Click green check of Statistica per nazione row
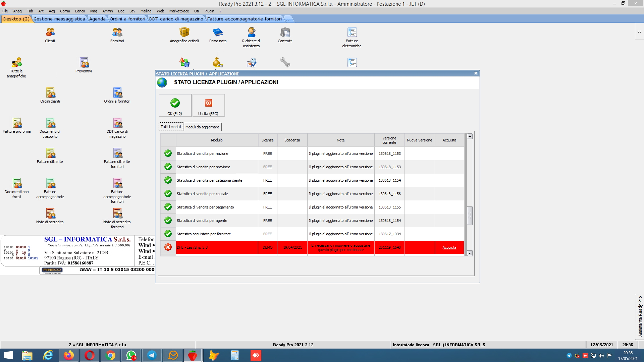Image resolution: width=644 pixels, height=362 pixels. (x=168, y=154)
